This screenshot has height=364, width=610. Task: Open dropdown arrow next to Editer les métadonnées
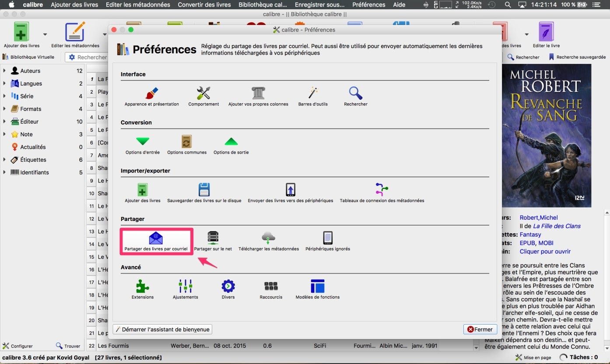pyautogui.click(x=105, y=34)
